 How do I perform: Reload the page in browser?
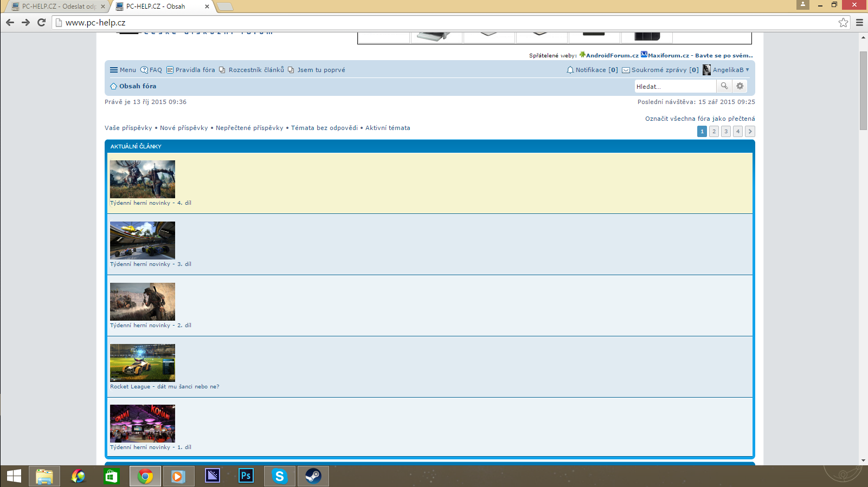(41, 23)
